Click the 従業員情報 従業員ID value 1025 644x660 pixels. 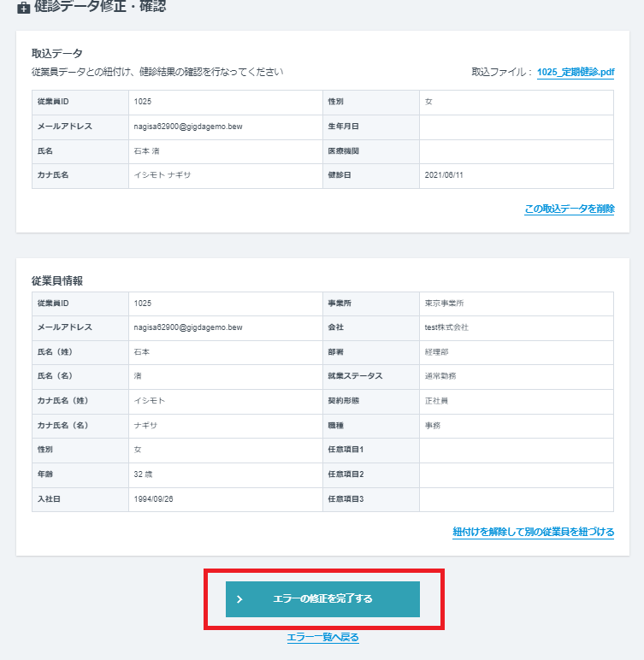coord(142,303)
